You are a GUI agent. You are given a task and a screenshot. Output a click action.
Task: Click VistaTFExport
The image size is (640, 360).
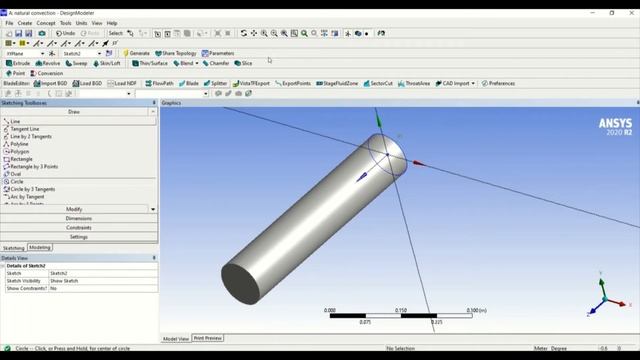(x=251, y=83)
